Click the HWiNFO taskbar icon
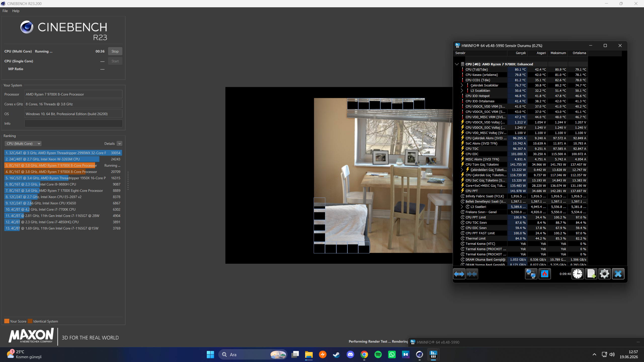644x362 pixels. click(x=433, y=354)
